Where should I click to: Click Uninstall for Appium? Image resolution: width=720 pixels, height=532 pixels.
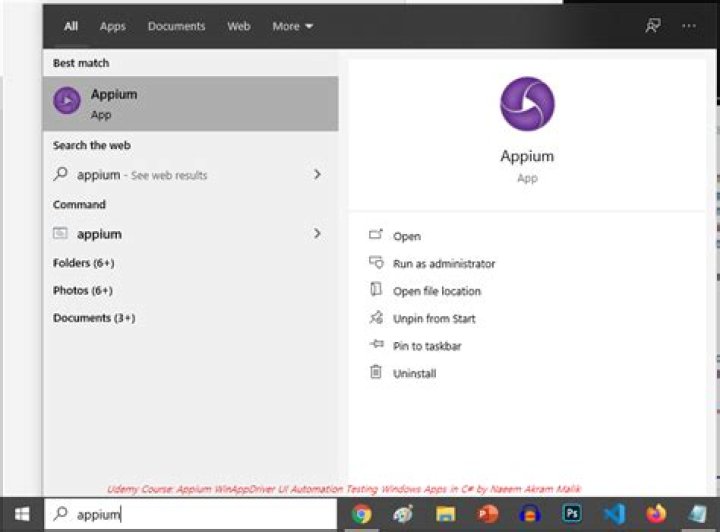pos(414,374)
